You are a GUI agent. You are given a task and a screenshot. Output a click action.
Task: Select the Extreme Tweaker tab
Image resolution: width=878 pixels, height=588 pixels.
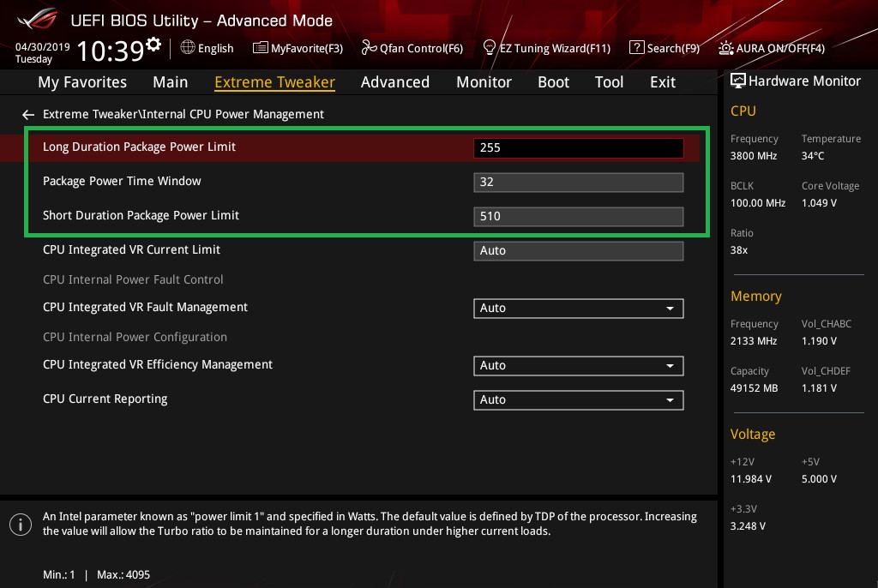pyautogui.click(x=274, y=82)
